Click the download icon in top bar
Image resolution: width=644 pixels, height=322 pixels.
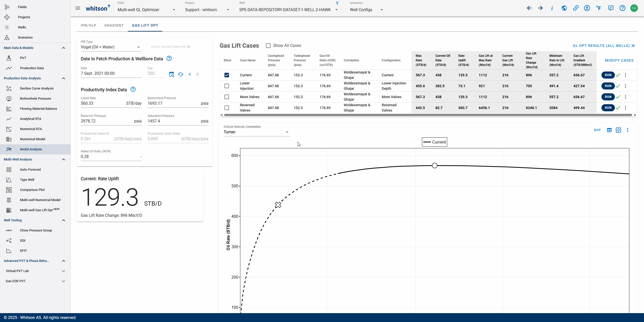coord(587,8)
